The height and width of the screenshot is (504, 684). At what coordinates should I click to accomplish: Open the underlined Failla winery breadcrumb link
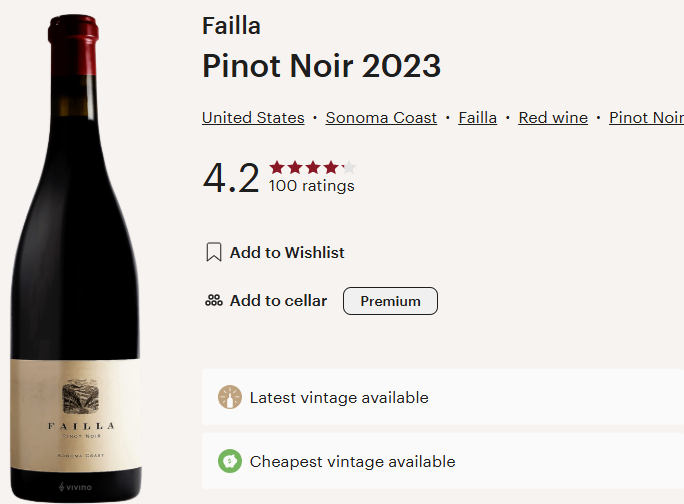(477, 118)
